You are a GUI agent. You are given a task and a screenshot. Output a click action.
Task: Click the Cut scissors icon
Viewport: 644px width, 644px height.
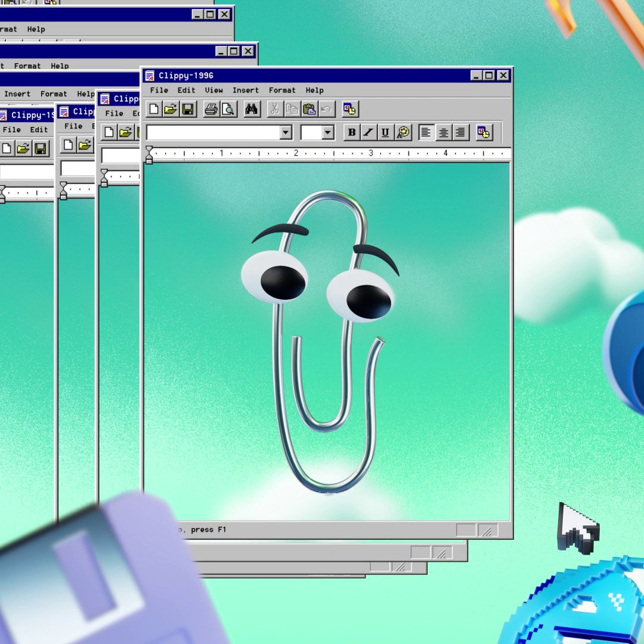coord(275,109)
